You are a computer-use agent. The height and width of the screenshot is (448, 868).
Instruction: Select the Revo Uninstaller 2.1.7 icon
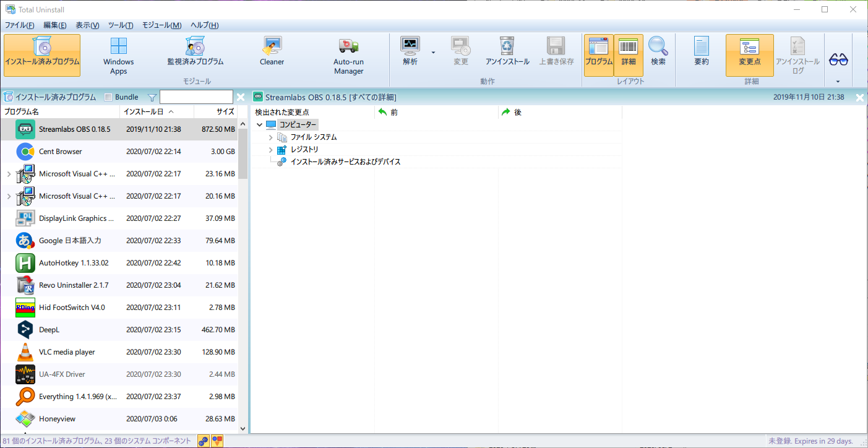tap(25, 285)
